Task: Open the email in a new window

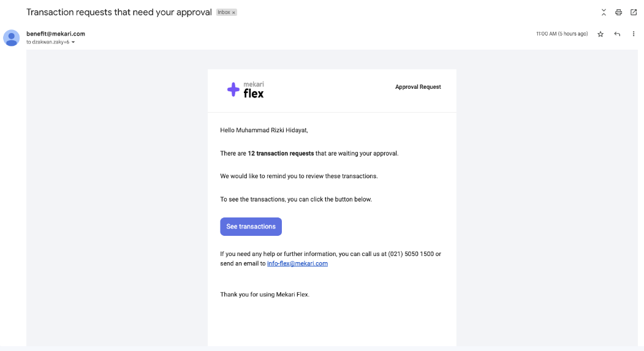Action: coord(634,12)
